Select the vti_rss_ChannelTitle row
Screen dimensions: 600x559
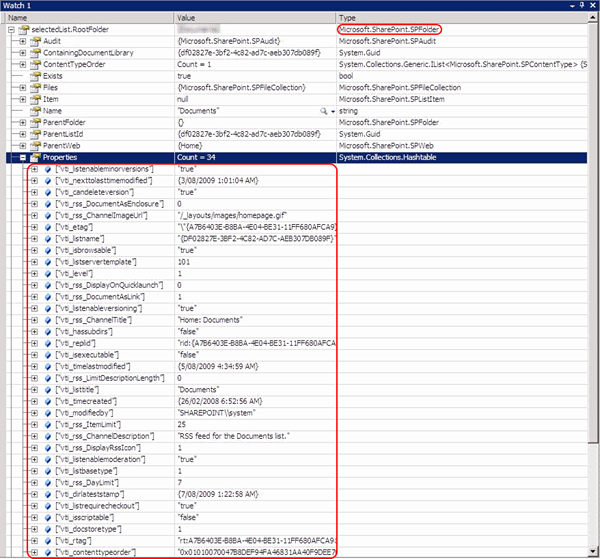tap(297, 320)
